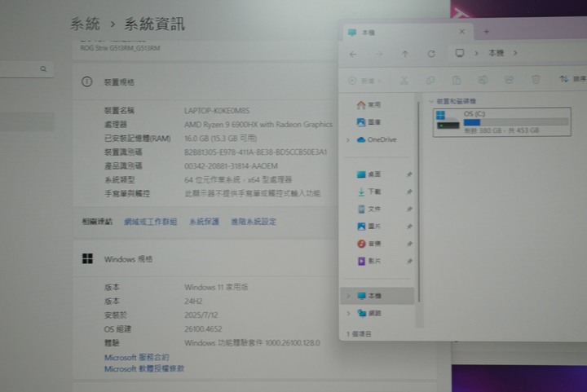Expand the 本機 tree node
This screenshot has width=587, height=392.
point(348,296)
